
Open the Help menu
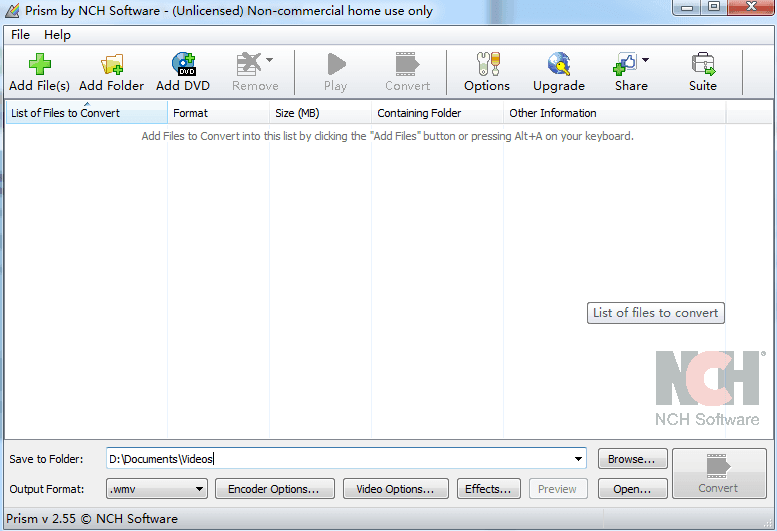tap(57, 35)
